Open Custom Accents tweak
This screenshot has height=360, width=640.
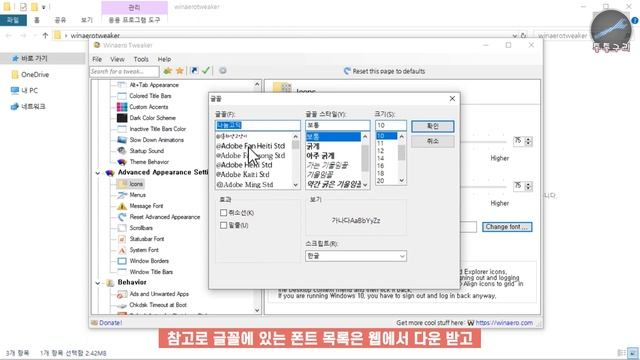(x=149, y=107)
